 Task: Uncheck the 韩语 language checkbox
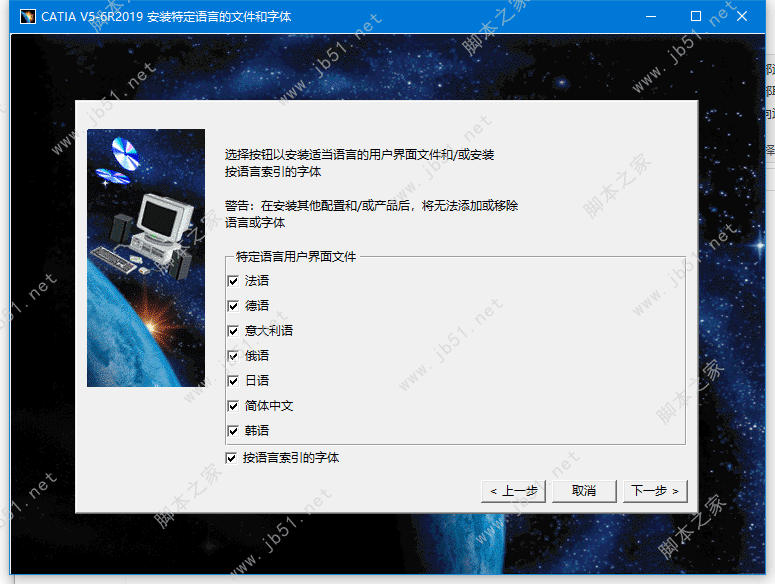[233, 431]
